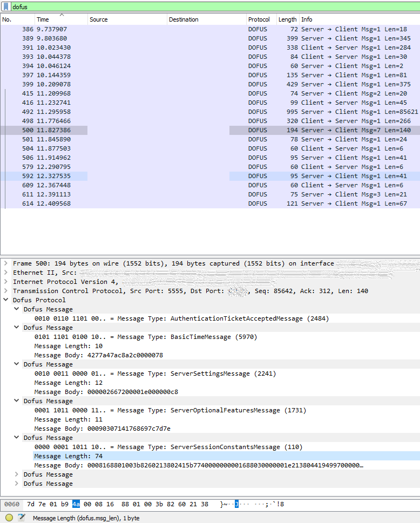Click highlighted J in the ASCII pane

point(236,504)
